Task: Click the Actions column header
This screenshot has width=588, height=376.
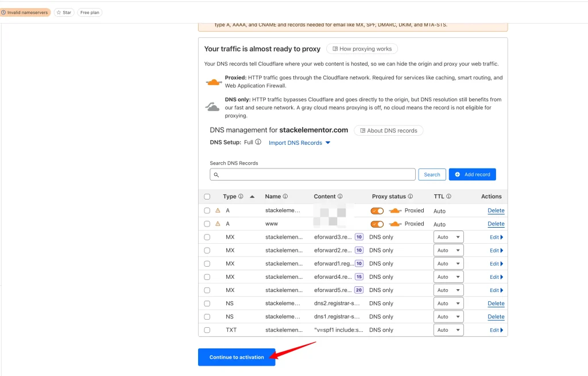Action: 492,197
